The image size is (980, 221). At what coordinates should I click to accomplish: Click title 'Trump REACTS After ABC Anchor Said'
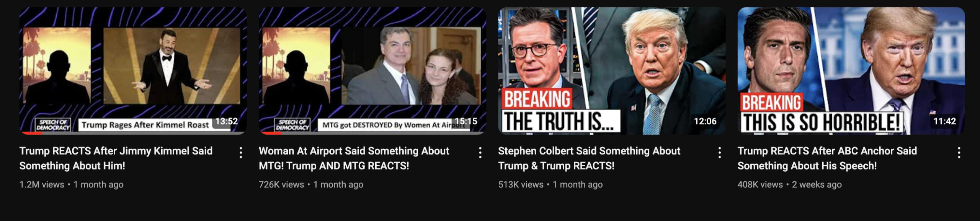pyautogui.click(x=827, y=151)
